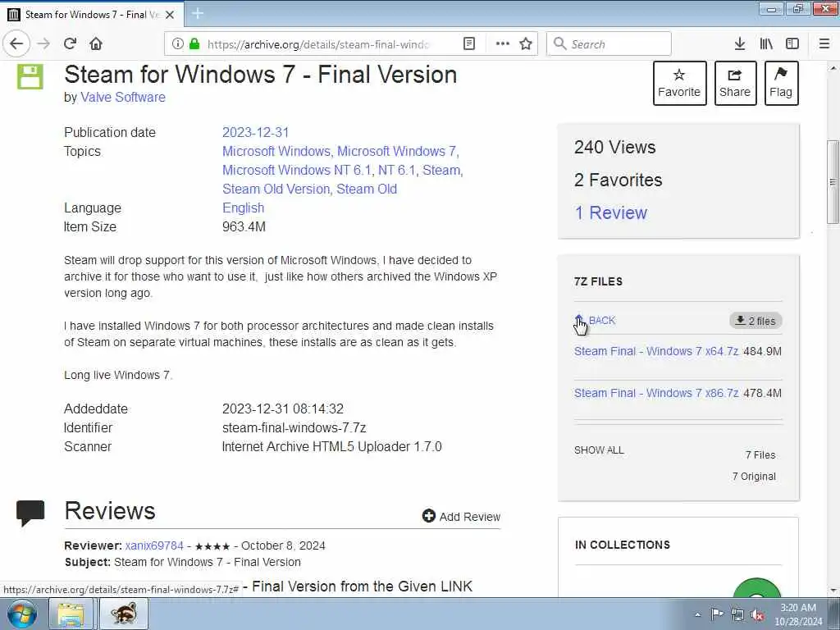Click the Item Size value 963.4M
Screen dimensions: 840x630
tap(244, 227)
